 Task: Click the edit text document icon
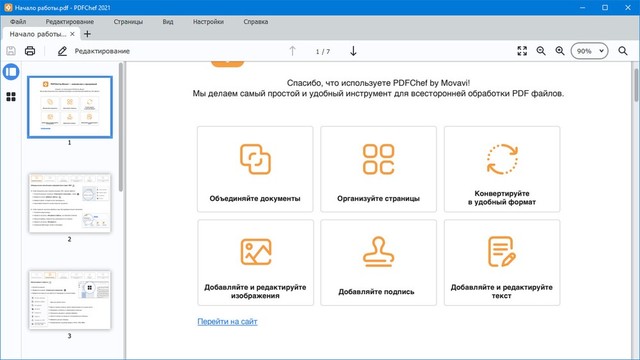coord(502,252)
